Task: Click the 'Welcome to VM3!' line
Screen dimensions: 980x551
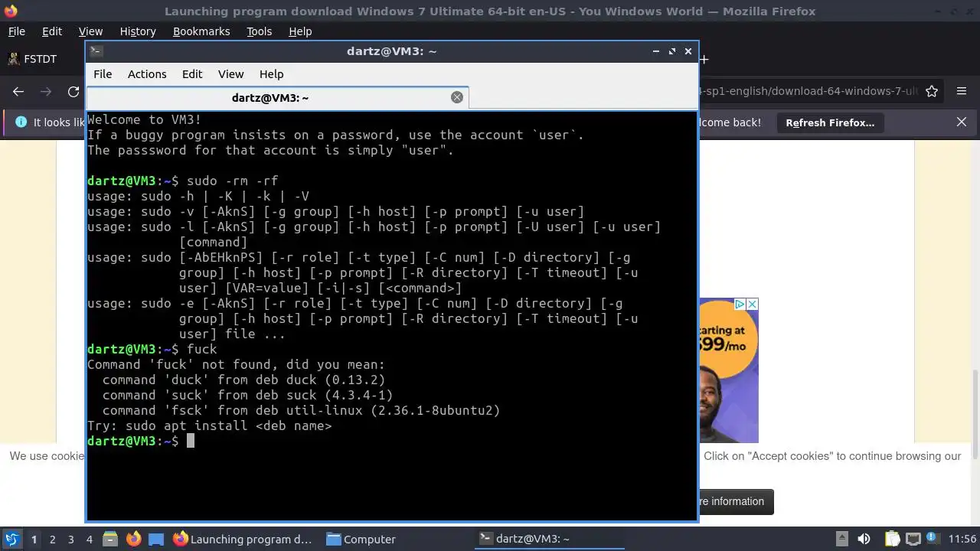Action: point(145,119)
